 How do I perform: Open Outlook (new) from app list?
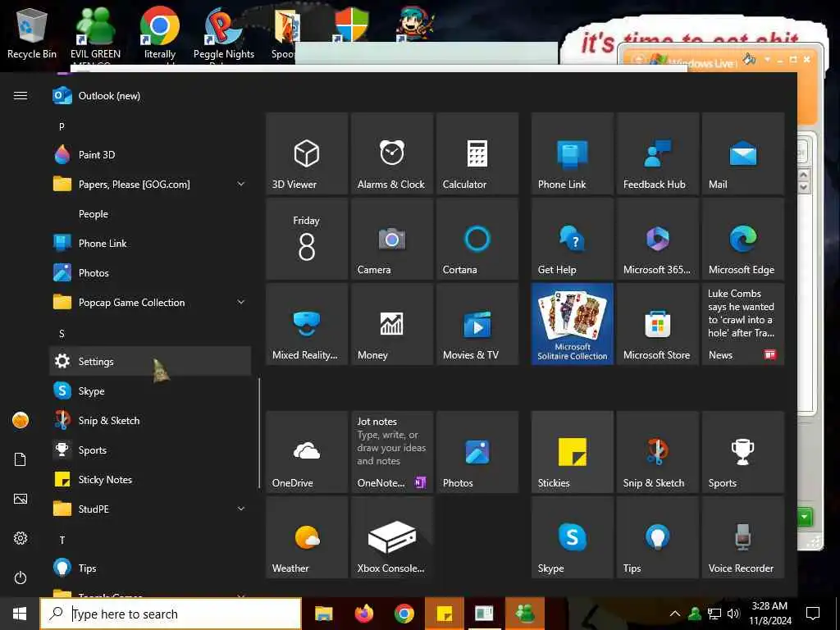[x=150, y=96]
